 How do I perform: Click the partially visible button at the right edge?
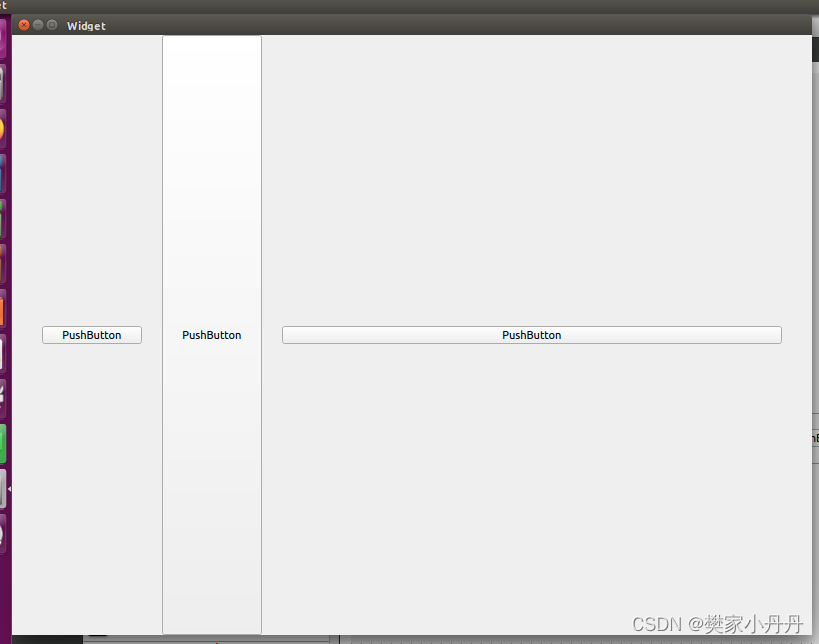coord(813,438)
